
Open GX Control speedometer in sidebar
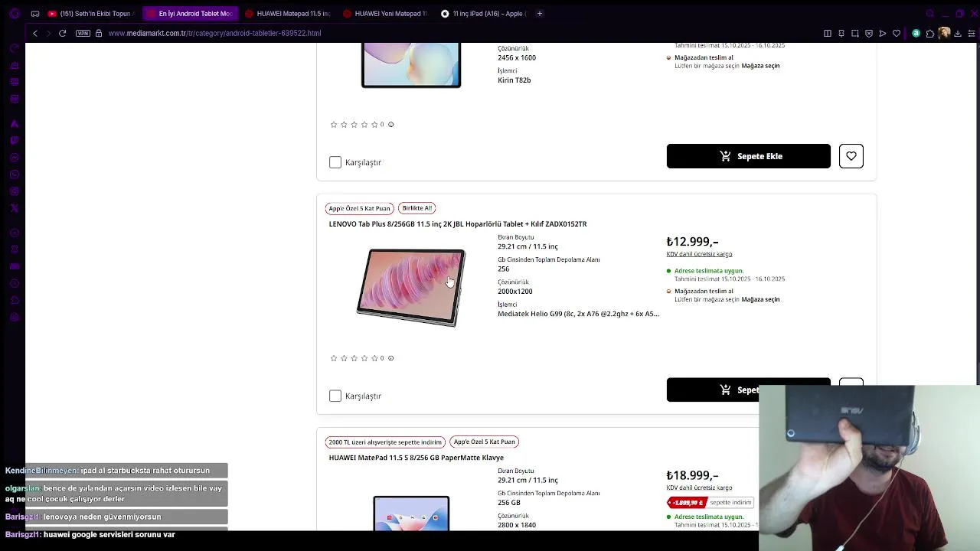point(14,48)
